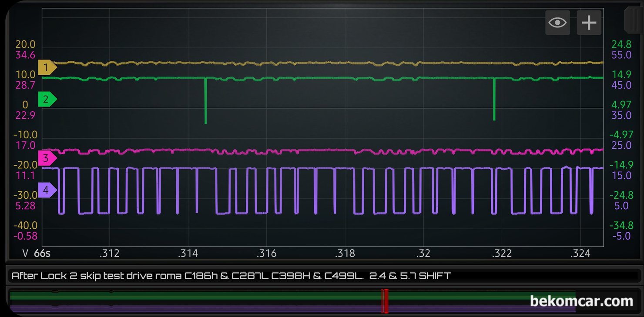Viewport: 644px width, 317px height.
Task: Click the .318 time axis label
Action: (x=345, y=254)
